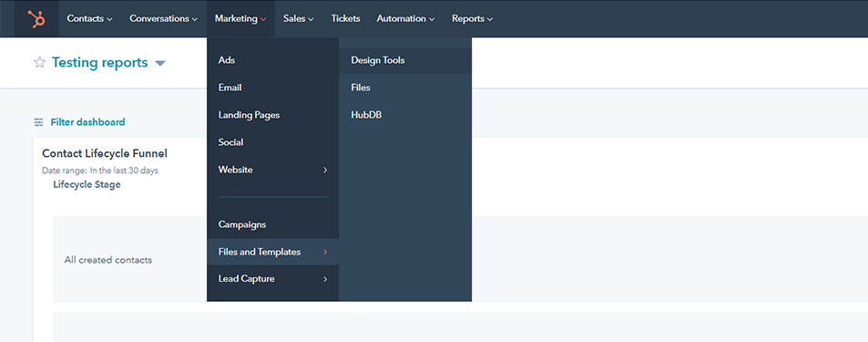Expand the Lead Capture submenu
Screen dimensions: 868x342
click(x=273, y=279)
